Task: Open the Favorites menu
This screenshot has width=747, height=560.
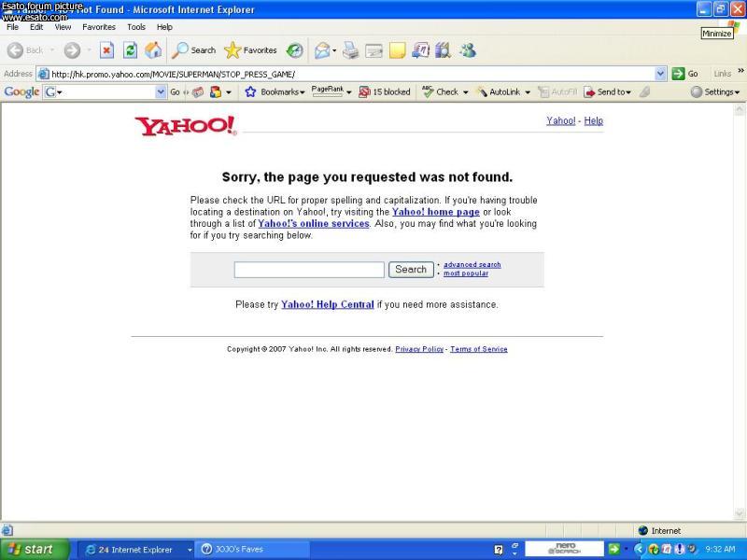Action: pyautogui.click(x=99, y=27)
